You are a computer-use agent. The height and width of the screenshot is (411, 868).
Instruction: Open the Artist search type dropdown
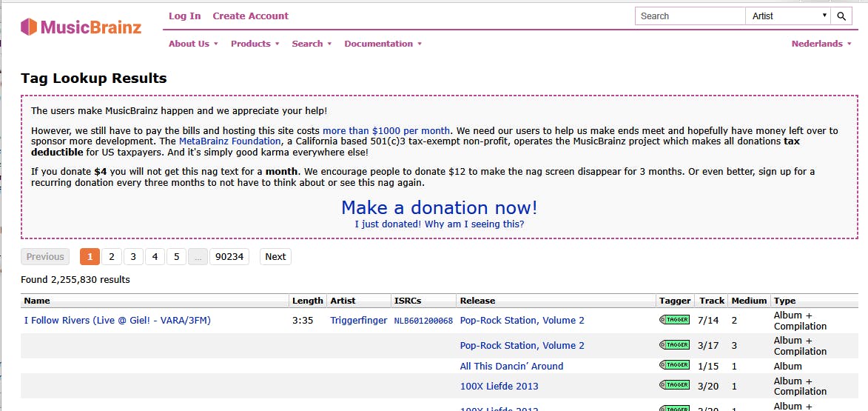[788, 16]
